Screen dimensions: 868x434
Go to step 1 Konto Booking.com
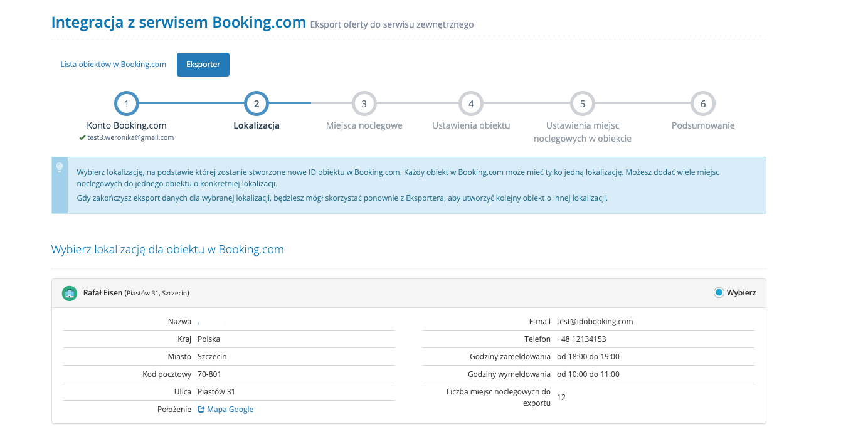pos(127,104)
